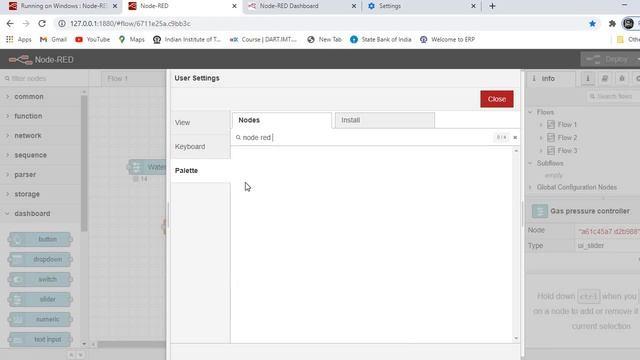Switch to Running on Windows browser tab
Screen dimensions: 640x360
(x=63, y=6)
